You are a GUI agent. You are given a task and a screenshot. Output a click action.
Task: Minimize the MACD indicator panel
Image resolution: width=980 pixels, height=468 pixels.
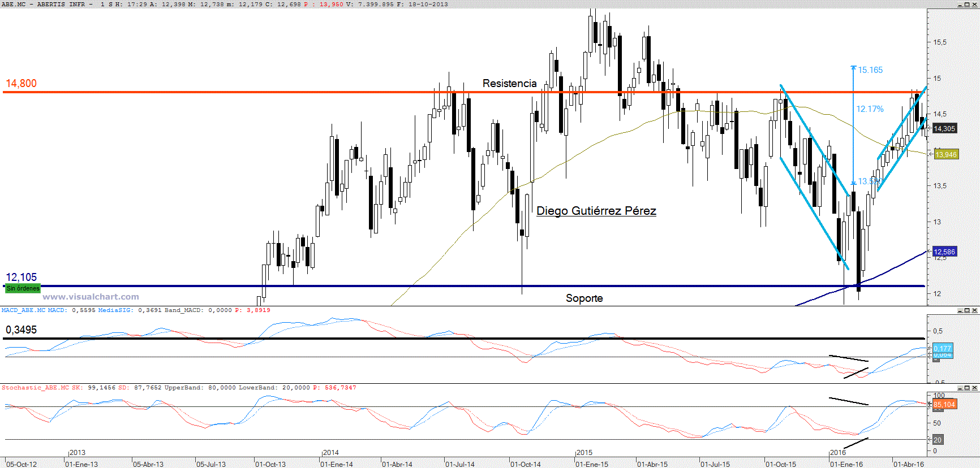pos(960,310)
